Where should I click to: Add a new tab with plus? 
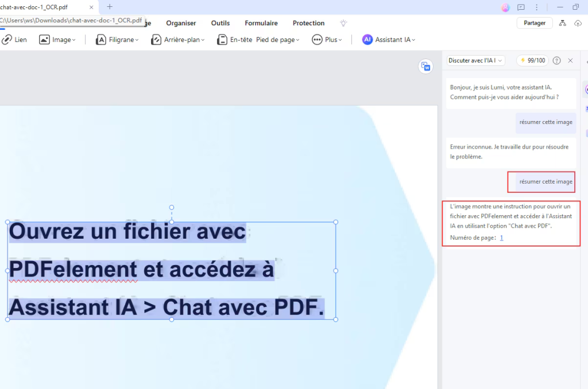tap(110, 7)
